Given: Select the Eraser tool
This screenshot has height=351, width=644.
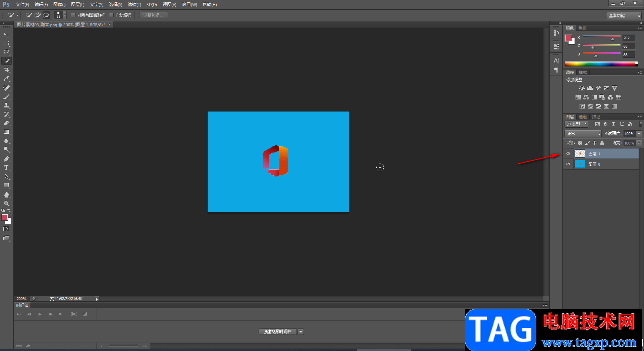Looking at the screenshot, I should click(x=6, y=123).
